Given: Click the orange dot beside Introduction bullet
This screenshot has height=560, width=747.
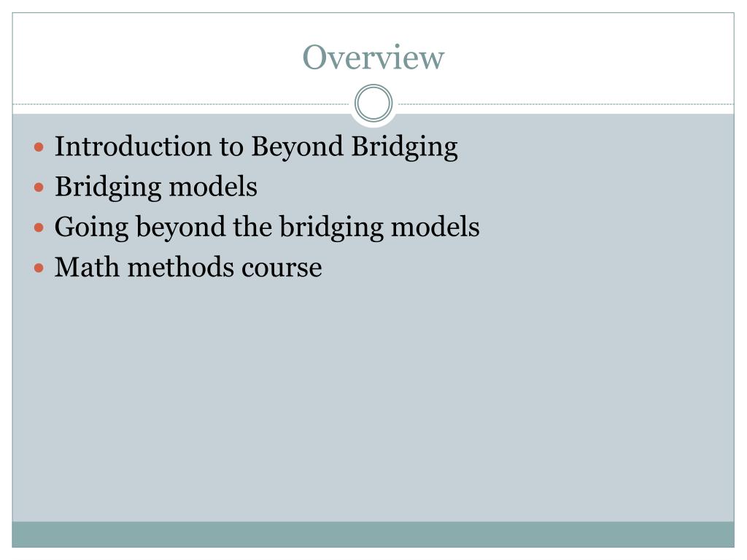Looking at the screenshot, I should pos(39,147).
